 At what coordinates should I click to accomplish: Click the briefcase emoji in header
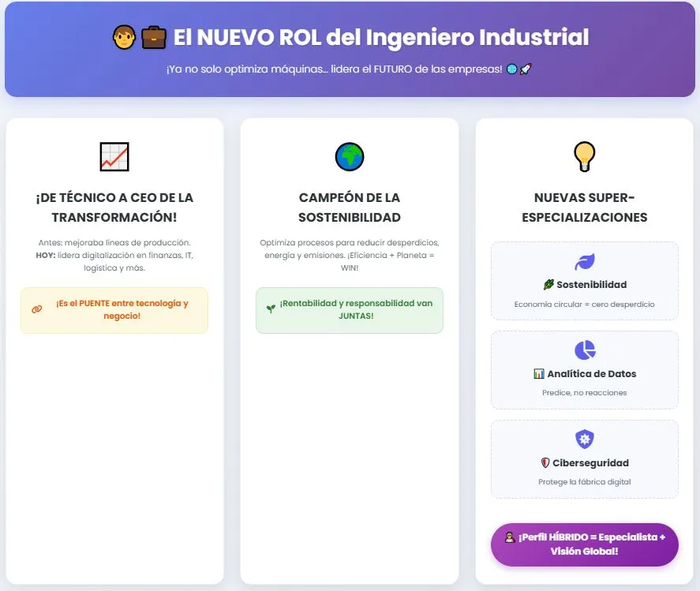tap(154, 38)
